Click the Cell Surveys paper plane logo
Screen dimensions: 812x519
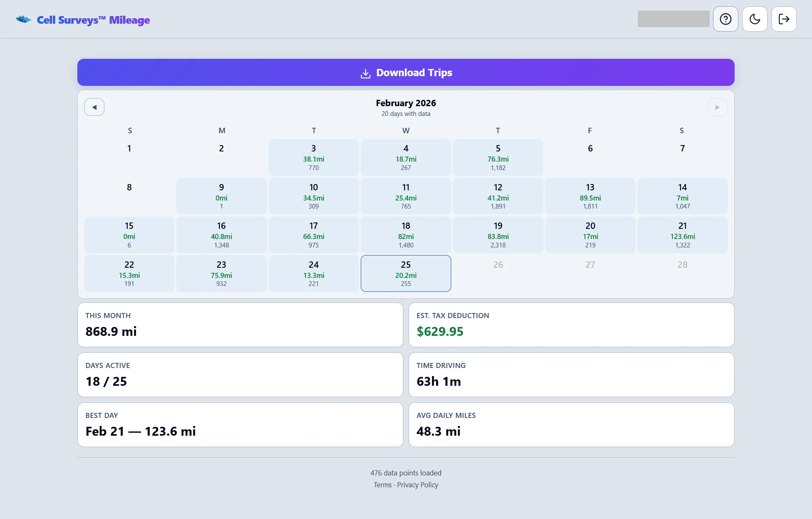[23, 19]
